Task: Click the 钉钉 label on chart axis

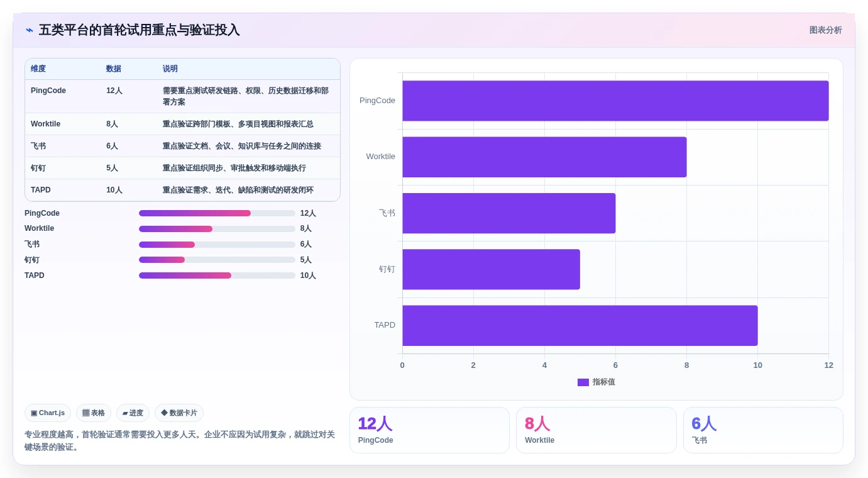Action: point(387,269)
